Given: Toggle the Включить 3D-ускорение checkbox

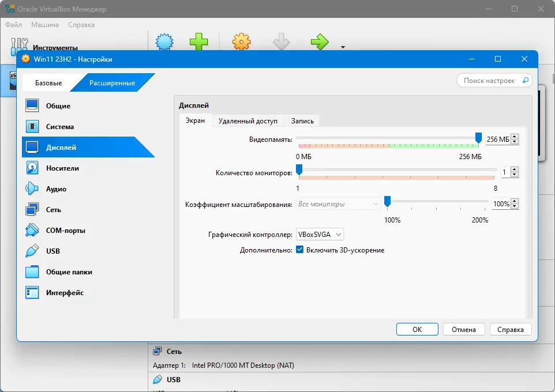Looking at the screenshot, I should point(300,250).
